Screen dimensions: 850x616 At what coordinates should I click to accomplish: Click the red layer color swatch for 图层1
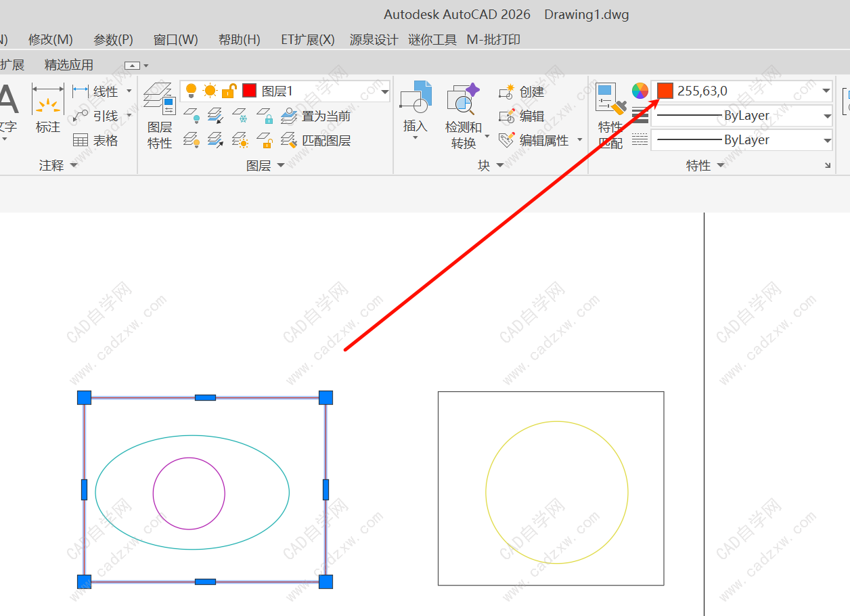tap(249, 91)
